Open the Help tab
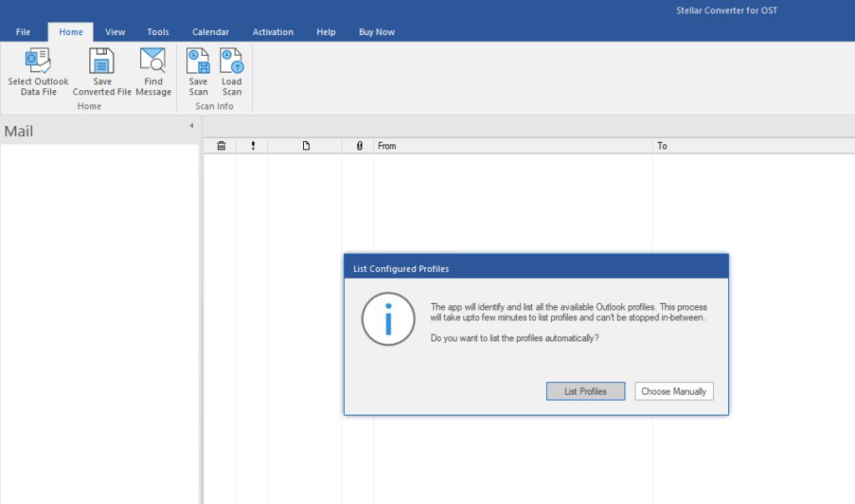 click(x=326, y=32)
